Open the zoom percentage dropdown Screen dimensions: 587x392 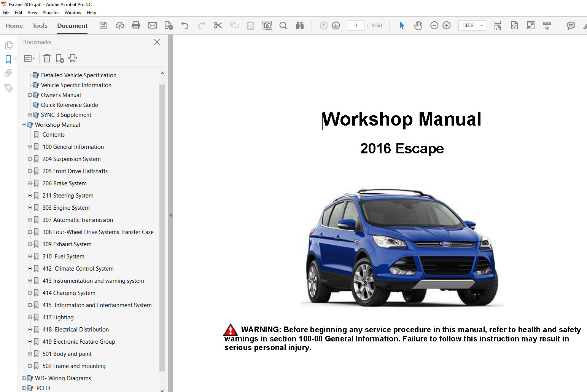point(482,25)
